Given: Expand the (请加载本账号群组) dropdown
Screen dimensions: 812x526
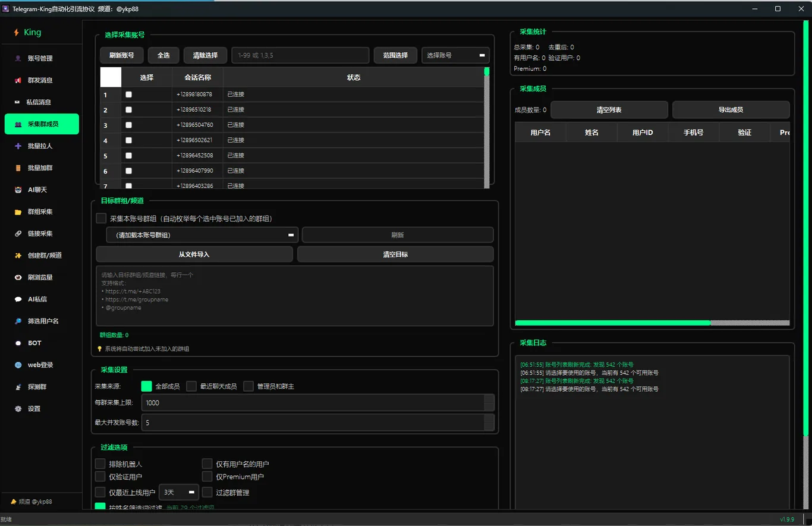Looking at the screenshot, I should [202, 235].
